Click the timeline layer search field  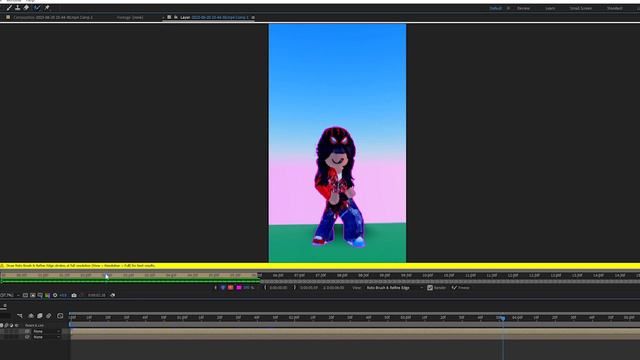click(x=5, y=316)
